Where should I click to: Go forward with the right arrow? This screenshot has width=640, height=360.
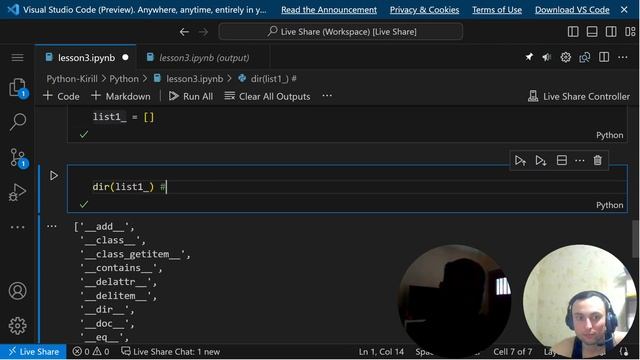tap(203, 31)
